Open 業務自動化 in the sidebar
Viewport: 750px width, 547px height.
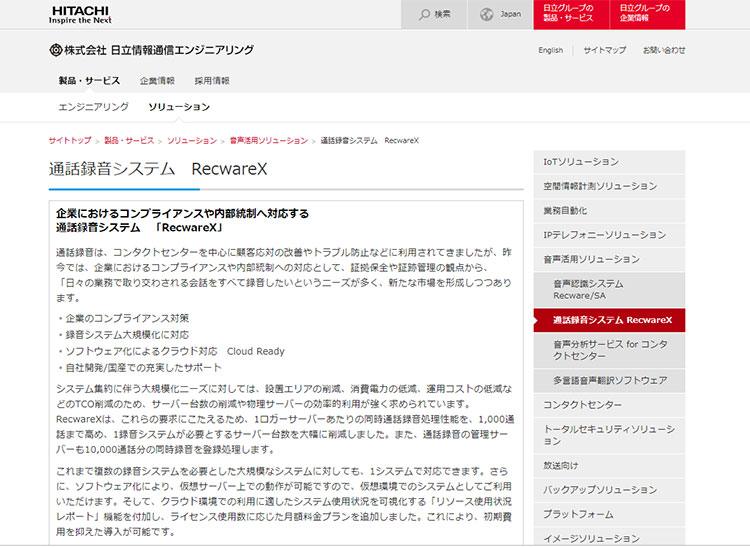pos(609,211)
